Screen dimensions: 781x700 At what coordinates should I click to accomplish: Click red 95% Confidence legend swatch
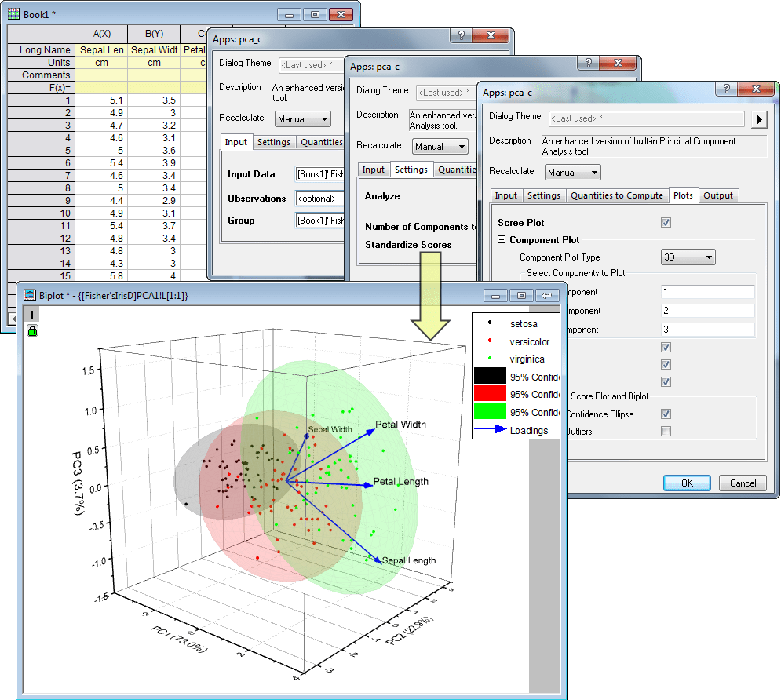pos(490,394)
